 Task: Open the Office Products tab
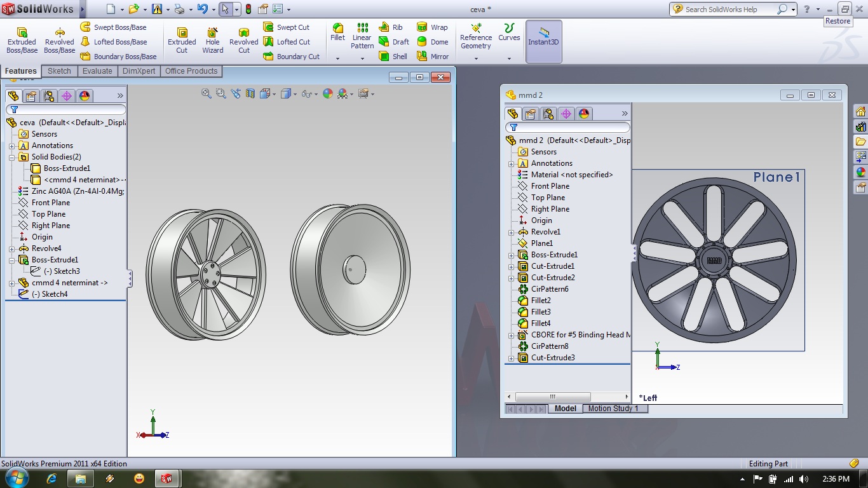coord(191,71)
